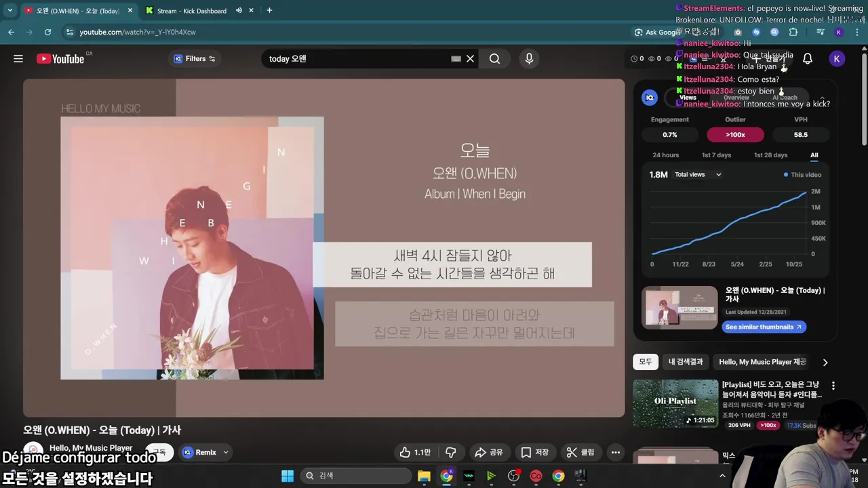Open the site information icon in address bar
The image size is (868, 488).
69,32
